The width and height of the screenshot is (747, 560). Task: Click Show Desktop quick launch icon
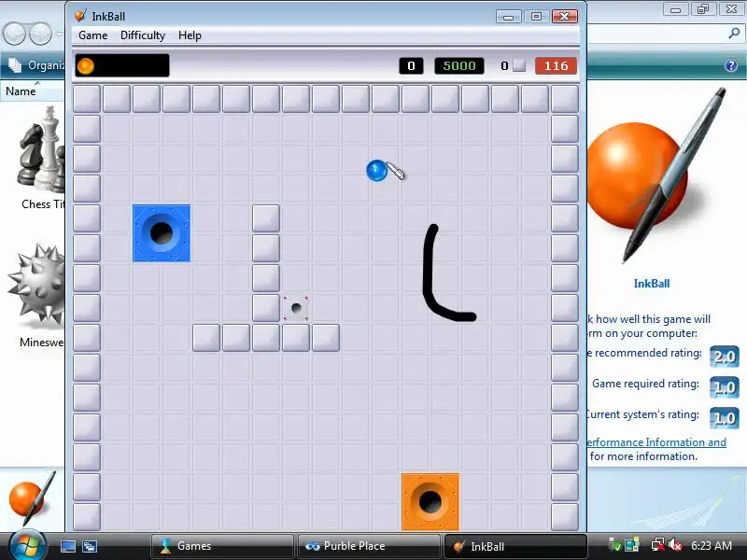[x=68, y=546]
